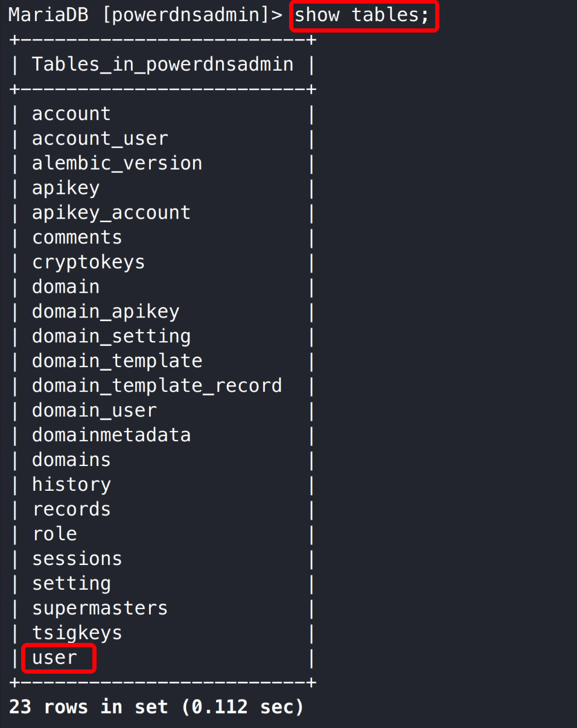
Task: Click the '23 rows in set' result line
Action: pos(156,707)
